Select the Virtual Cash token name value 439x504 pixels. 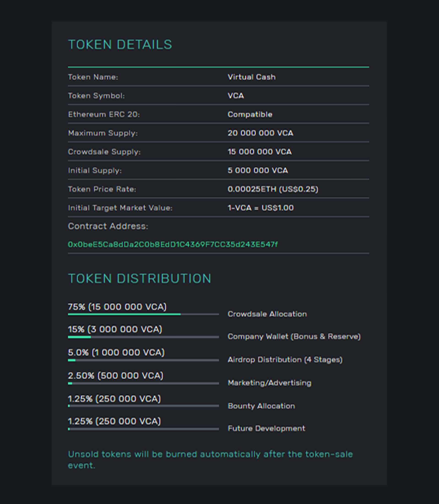252,77
